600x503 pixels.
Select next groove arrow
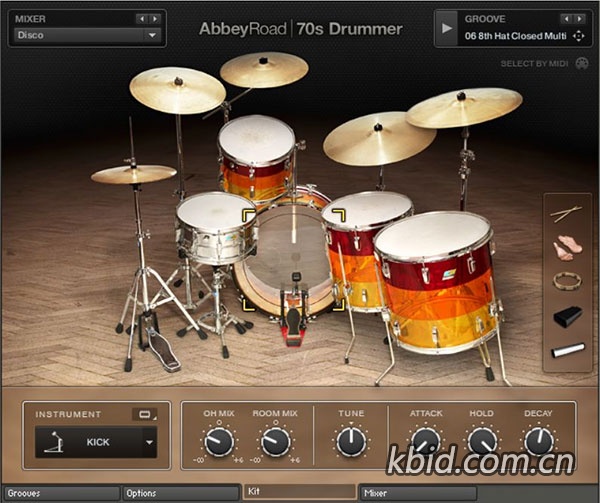(579, 19)
